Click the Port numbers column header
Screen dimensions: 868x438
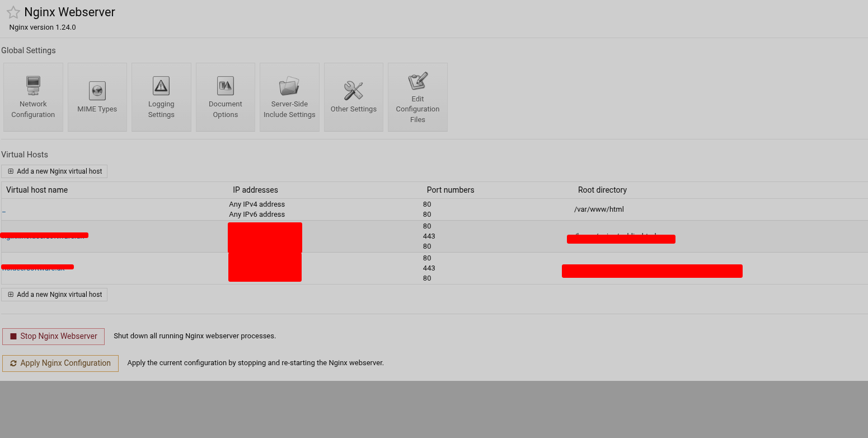coord(450,190)
